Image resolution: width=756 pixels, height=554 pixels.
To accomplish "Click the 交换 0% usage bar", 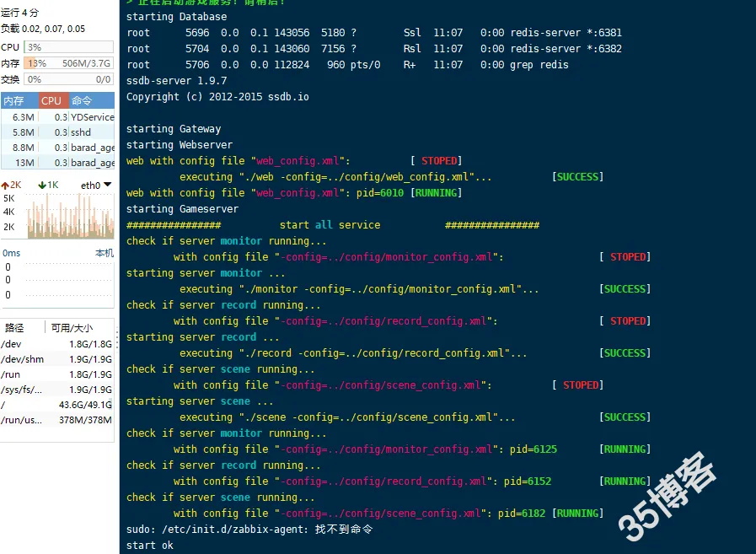I will pos(68,79).
